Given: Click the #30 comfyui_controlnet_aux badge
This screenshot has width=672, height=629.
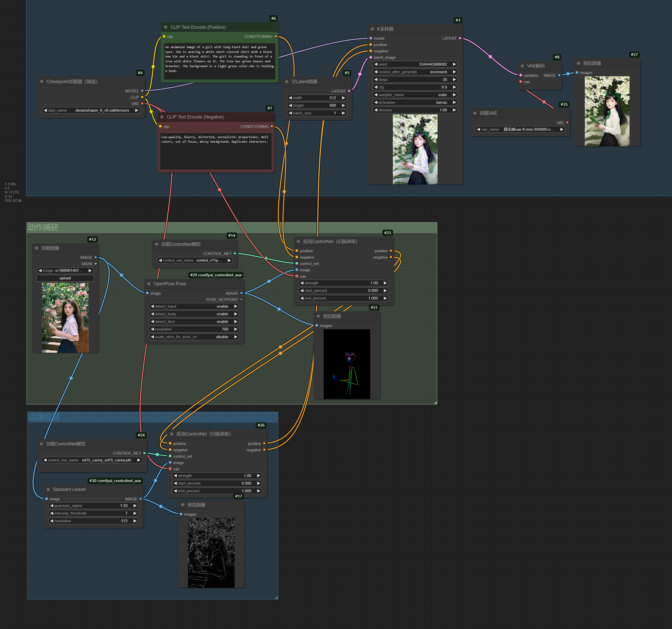Looking at the screenshot, I should [x=115, y=481].
